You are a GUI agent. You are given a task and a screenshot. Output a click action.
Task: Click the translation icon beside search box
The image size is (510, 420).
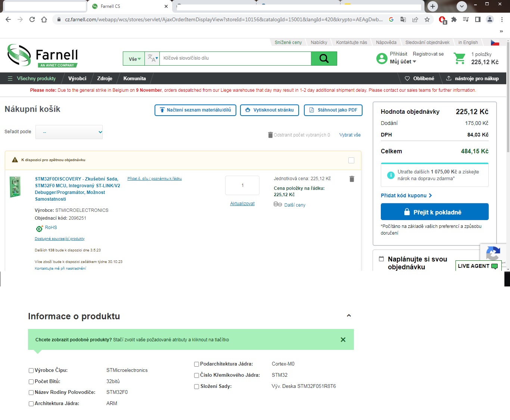pyautogui.click(x=152, y=59)
